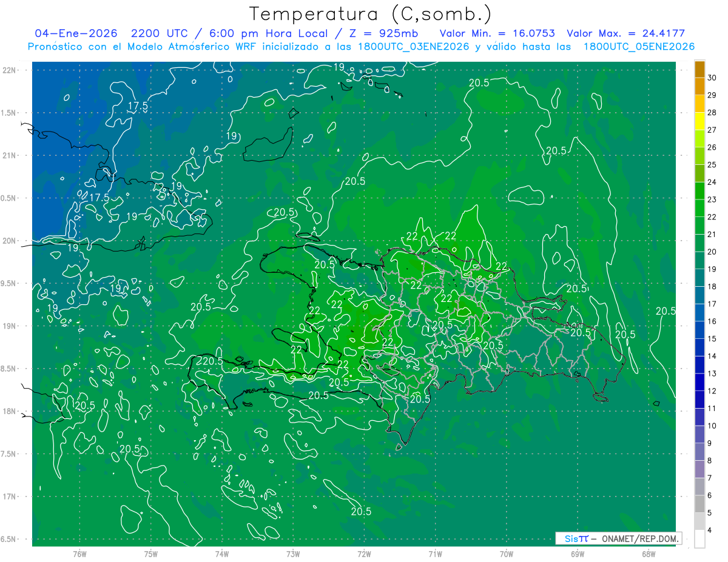Click color scale label "30"
The height and width of the screenshot is (562, 728).
[x=712, y=78]
